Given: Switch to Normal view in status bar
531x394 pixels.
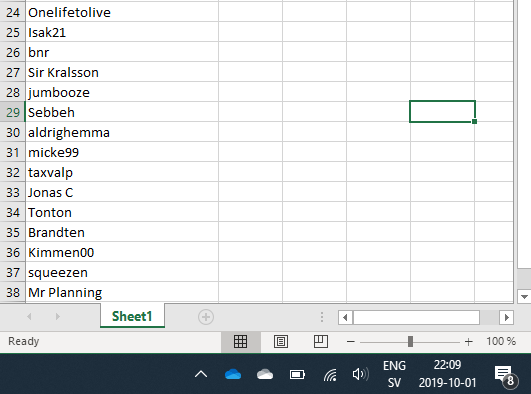Looking at the screenshot, I should coord(240,341).
